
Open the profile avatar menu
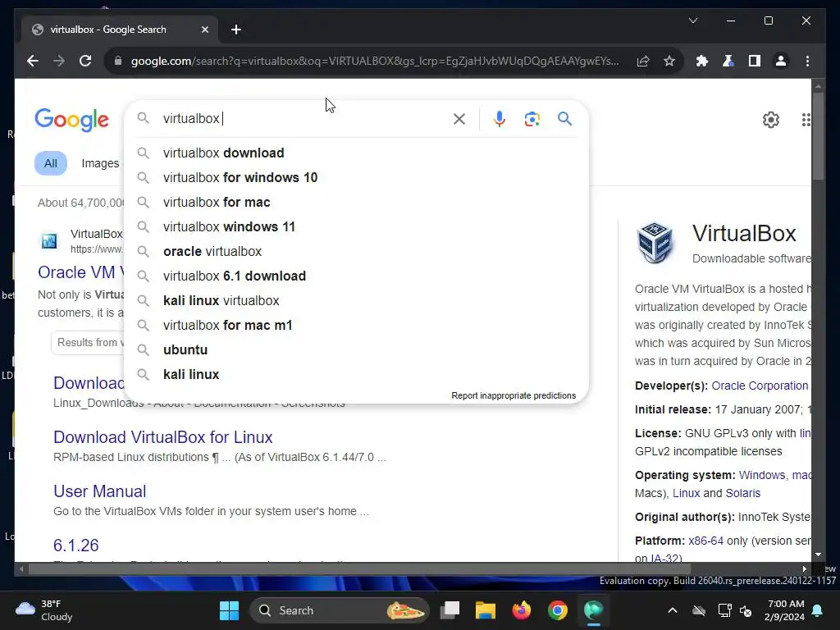[781, 61]
